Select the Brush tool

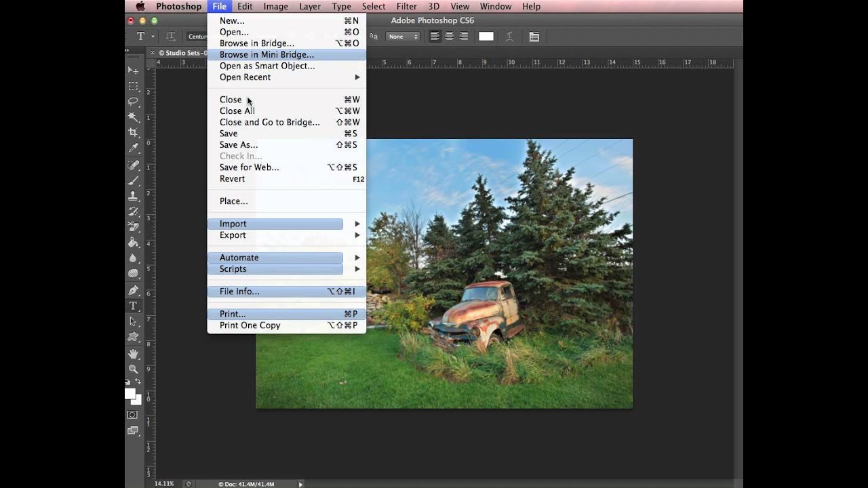(133, 180)
